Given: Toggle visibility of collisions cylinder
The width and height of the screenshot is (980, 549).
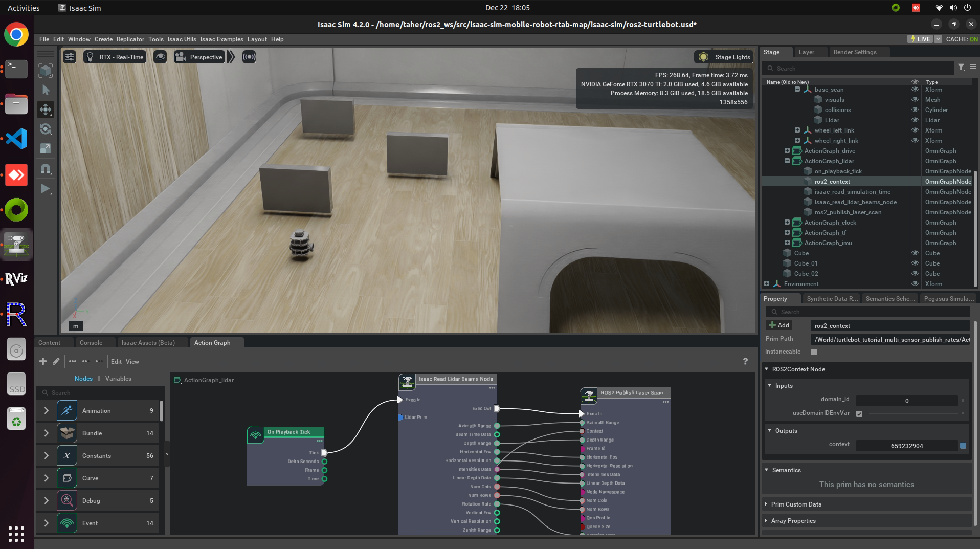Looking at the screenshot, I should pyautogui.click(x=915, y=109).
